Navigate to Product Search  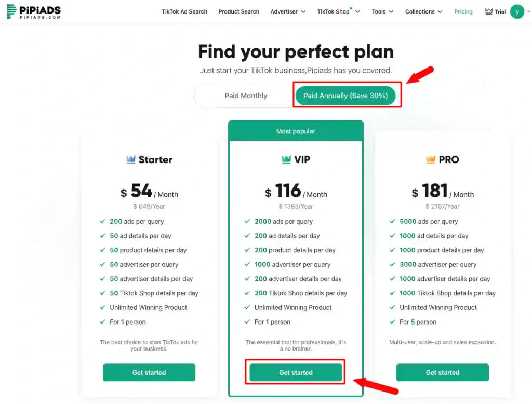coord(238,11)
